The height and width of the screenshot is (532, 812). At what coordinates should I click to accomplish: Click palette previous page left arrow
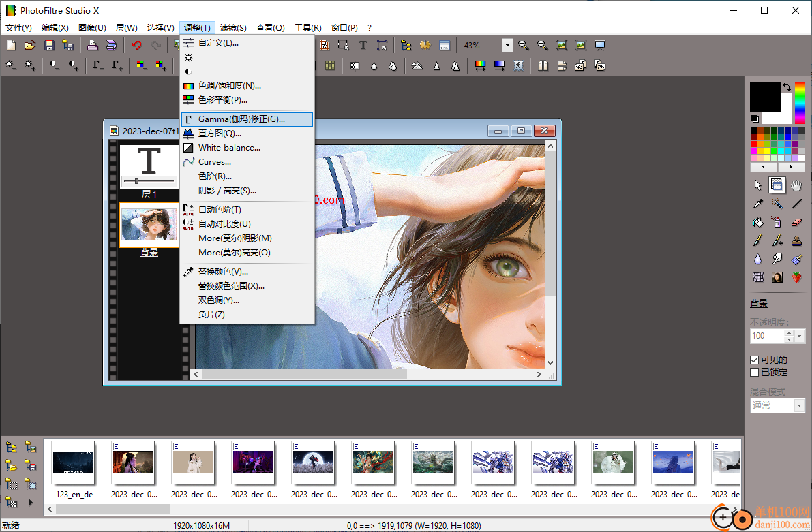pos(764,167)
